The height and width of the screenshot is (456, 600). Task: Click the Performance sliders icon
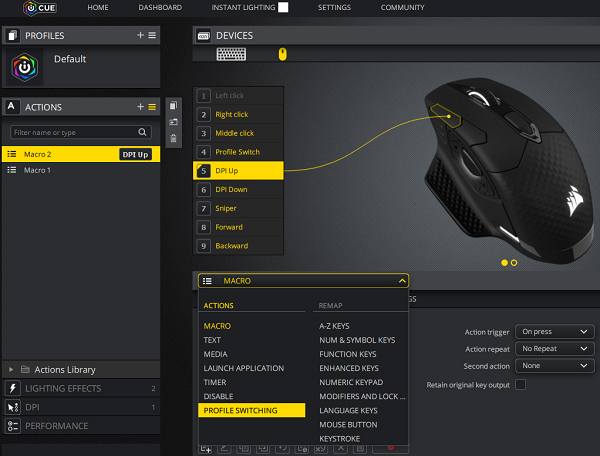13,426
